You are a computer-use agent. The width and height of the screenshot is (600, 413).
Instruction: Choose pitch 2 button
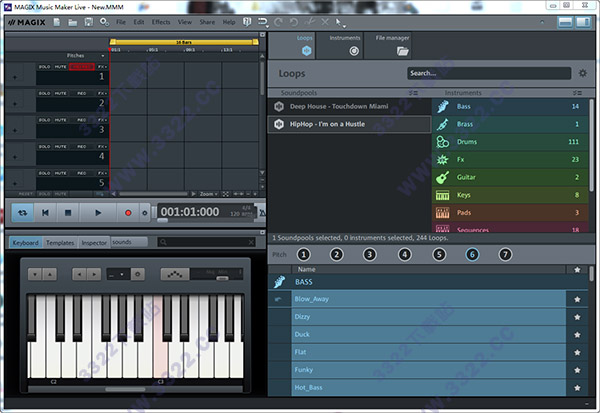337,255
